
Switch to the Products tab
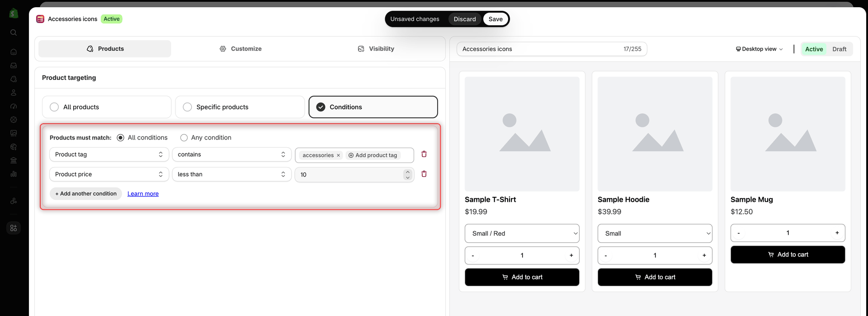[105, 49]
